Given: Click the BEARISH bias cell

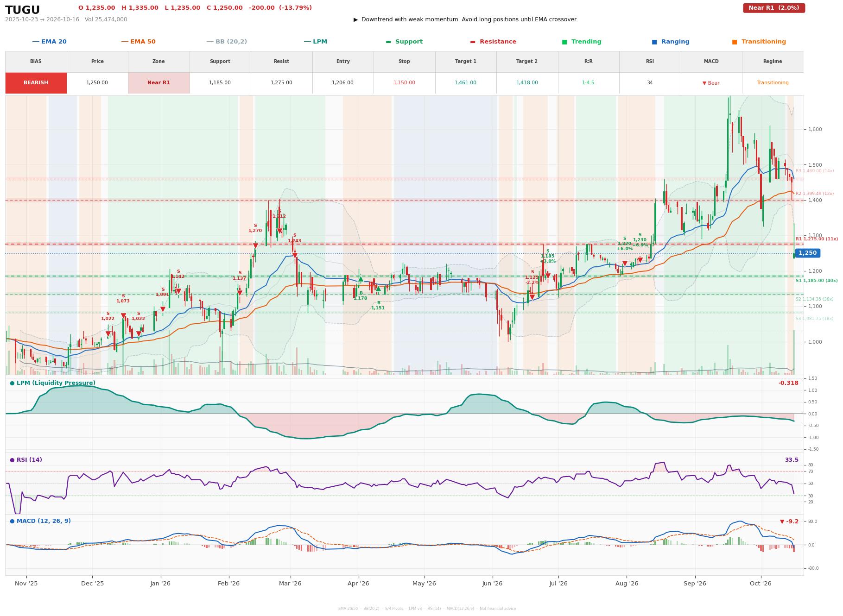Looking at the screenshot, I should pyautogui.click(x=36, y=83).
